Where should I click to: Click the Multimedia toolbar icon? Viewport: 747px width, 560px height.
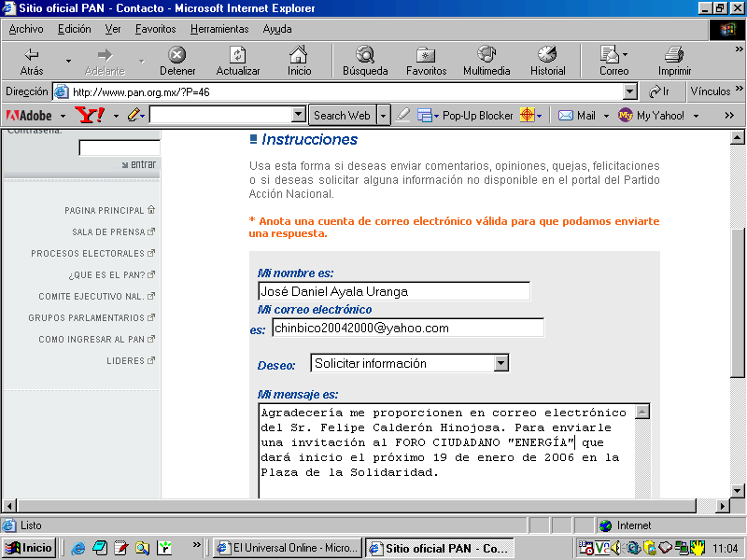(486, 55)
